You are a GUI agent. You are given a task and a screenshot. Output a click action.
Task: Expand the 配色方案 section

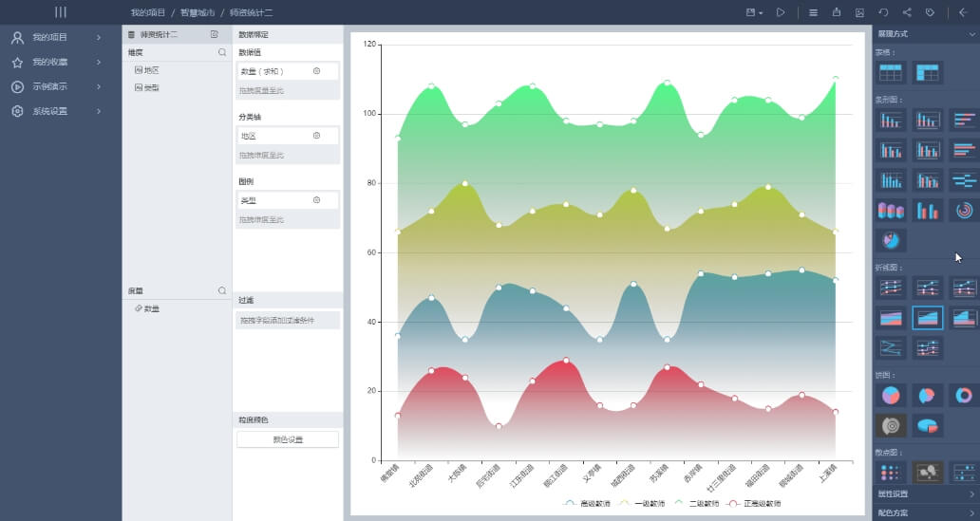pos(926,512)
